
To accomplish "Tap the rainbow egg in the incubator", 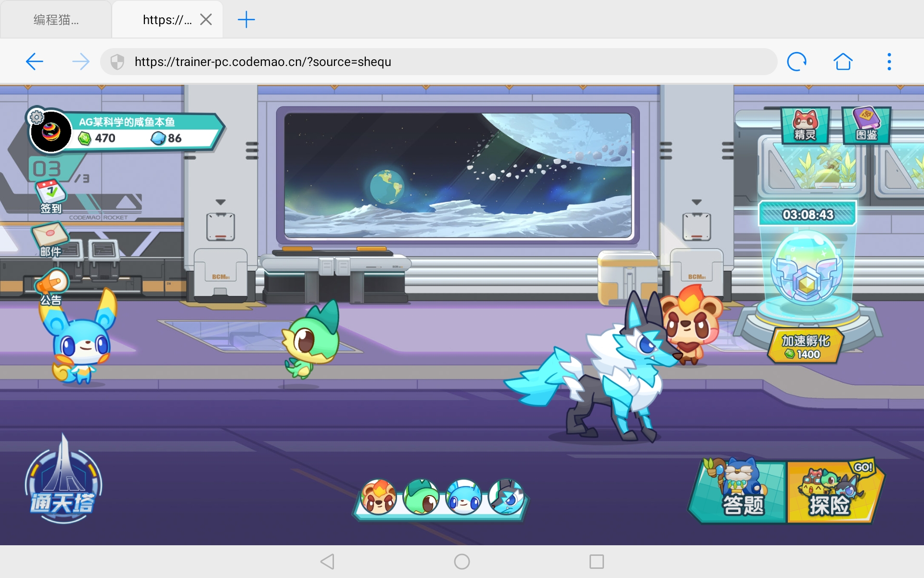I will [x=807, y=268].
